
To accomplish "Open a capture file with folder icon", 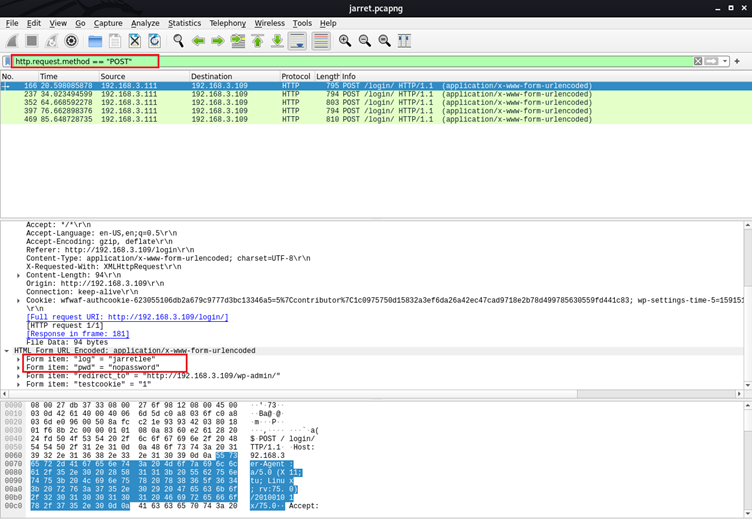I will (95, 41).
